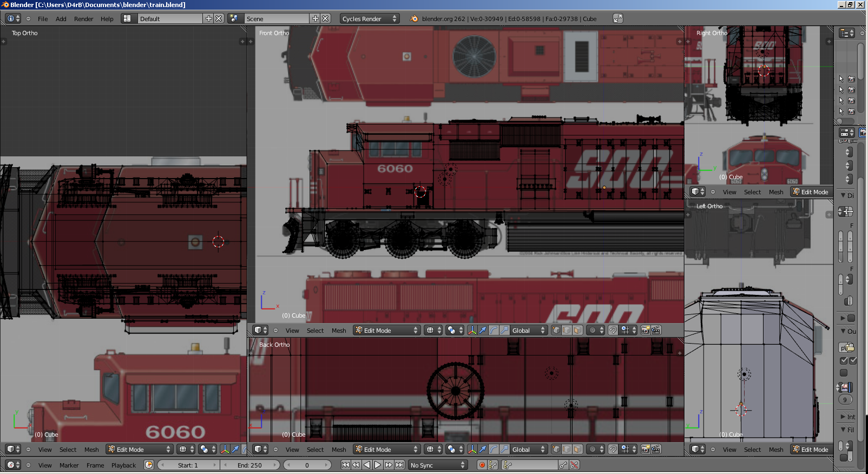Open the Marker menu in the Timeline
This screenshot has height=474, width=868.
[69, 465]
